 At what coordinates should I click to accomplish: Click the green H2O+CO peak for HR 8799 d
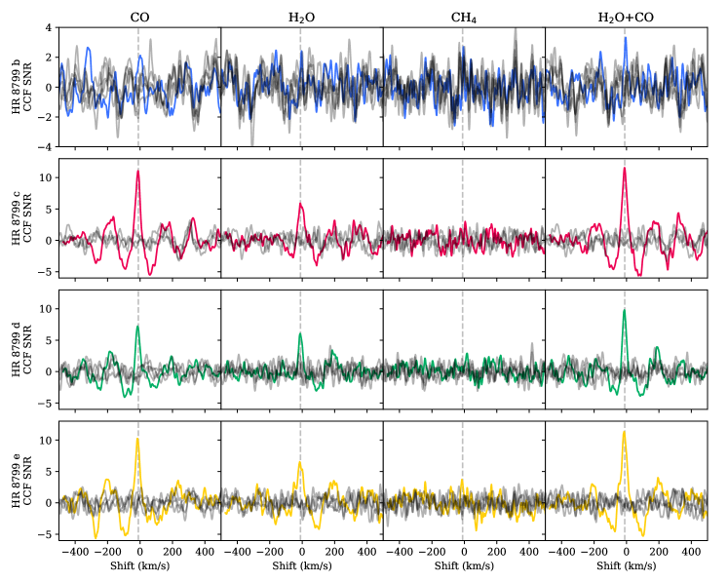pos(624,310)
